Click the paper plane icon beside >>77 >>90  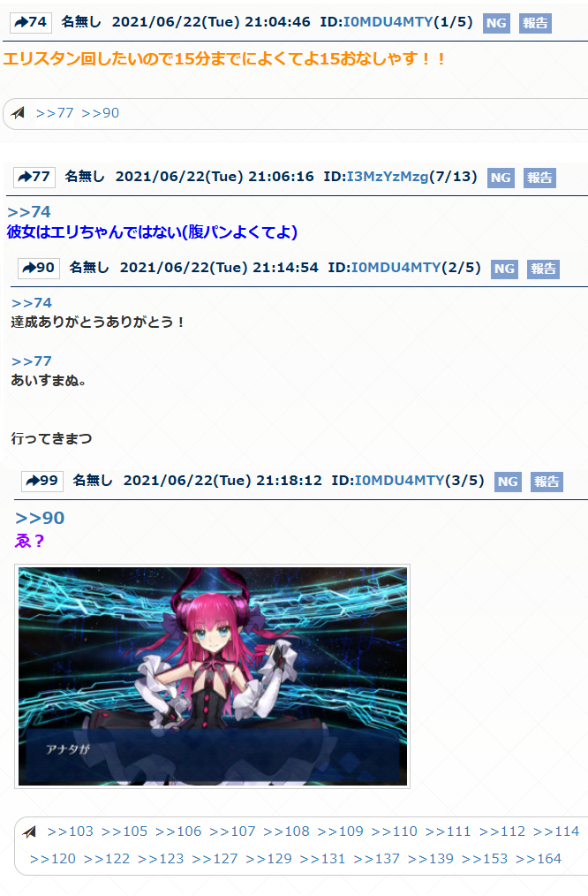(19, 113)
